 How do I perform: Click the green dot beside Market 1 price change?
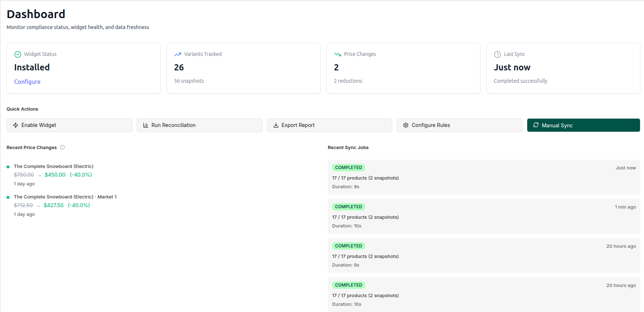tap(8, 197)
